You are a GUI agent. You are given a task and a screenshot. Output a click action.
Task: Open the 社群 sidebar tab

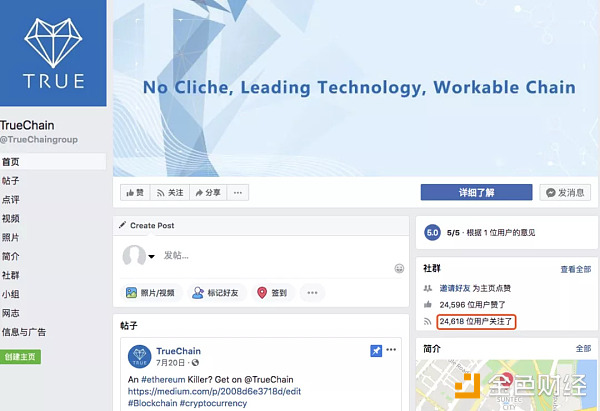[x=10, y=275]
